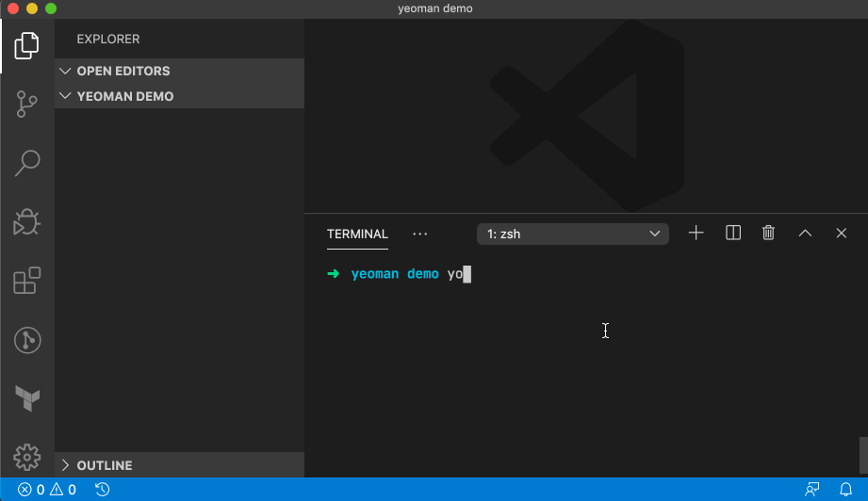Expand the OUTLINE section
Image resolution: width=868 pixels, height=501 pixels.
pyautogui.click(x=179, y=465)
